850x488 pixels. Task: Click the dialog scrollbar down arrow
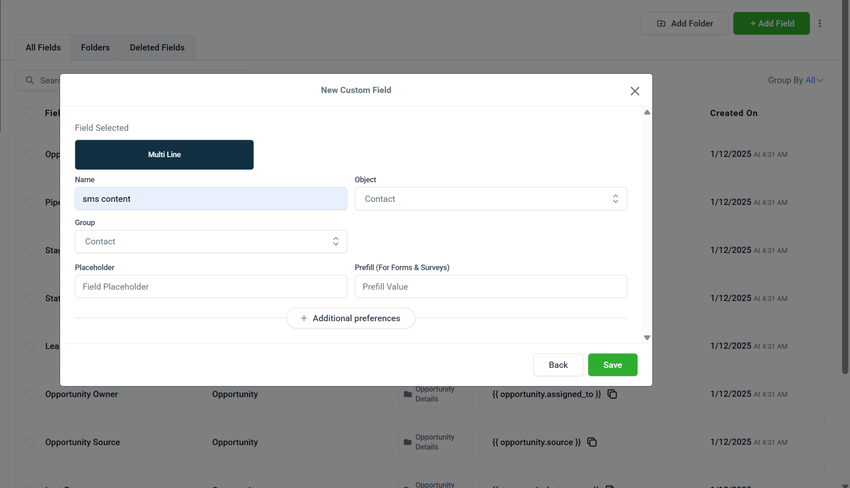pos(647,337)
